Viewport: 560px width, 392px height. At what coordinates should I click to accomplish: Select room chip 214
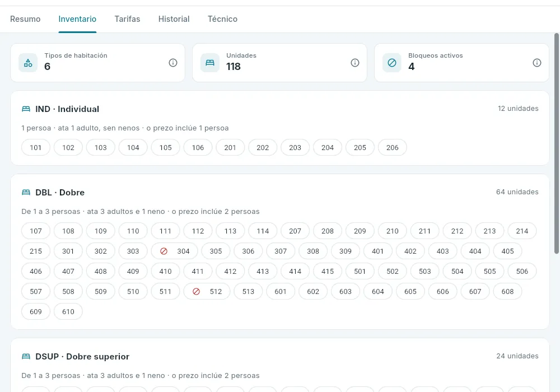tap(522, 231)
